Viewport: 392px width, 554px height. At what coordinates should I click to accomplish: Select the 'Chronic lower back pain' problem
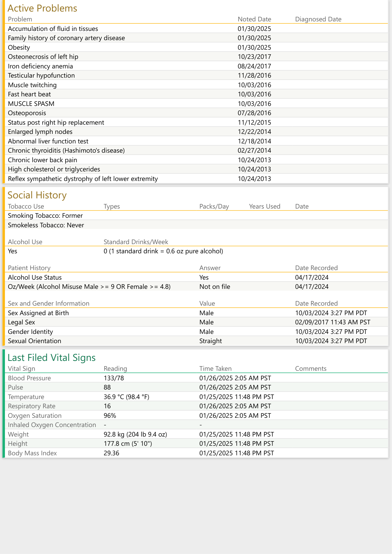[42, 160]
